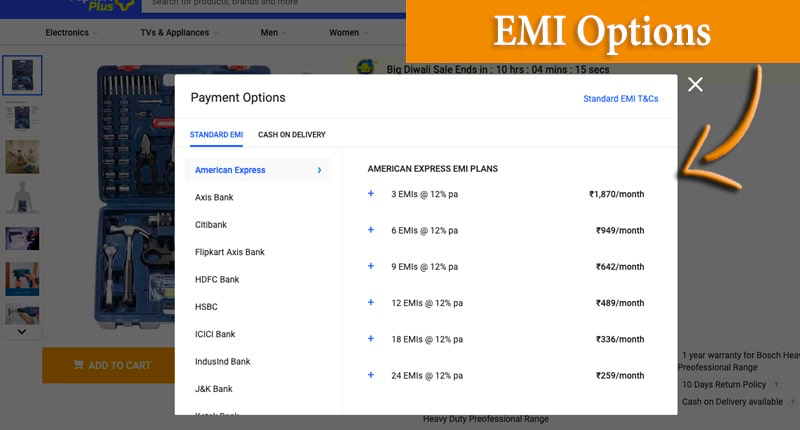Viewport: 800px width, 430px height.
Task: Select J&K Bank from bank list
Action: tap(213, 389)
